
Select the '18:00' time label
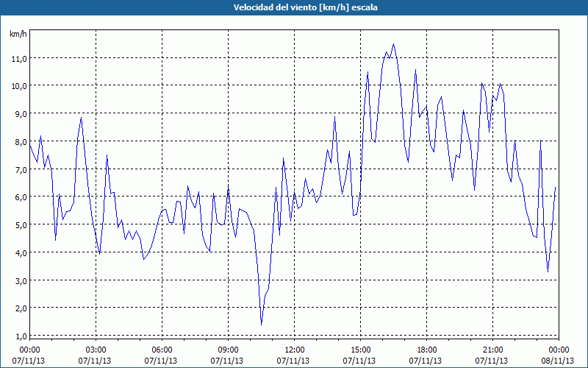click(427, 350)
